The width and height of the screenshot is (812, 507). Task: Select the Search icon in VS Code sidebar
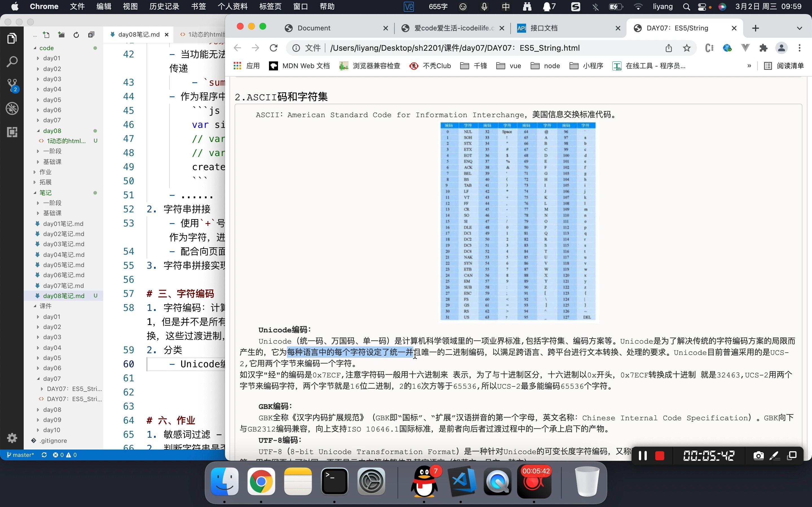(x=12, y=61)
